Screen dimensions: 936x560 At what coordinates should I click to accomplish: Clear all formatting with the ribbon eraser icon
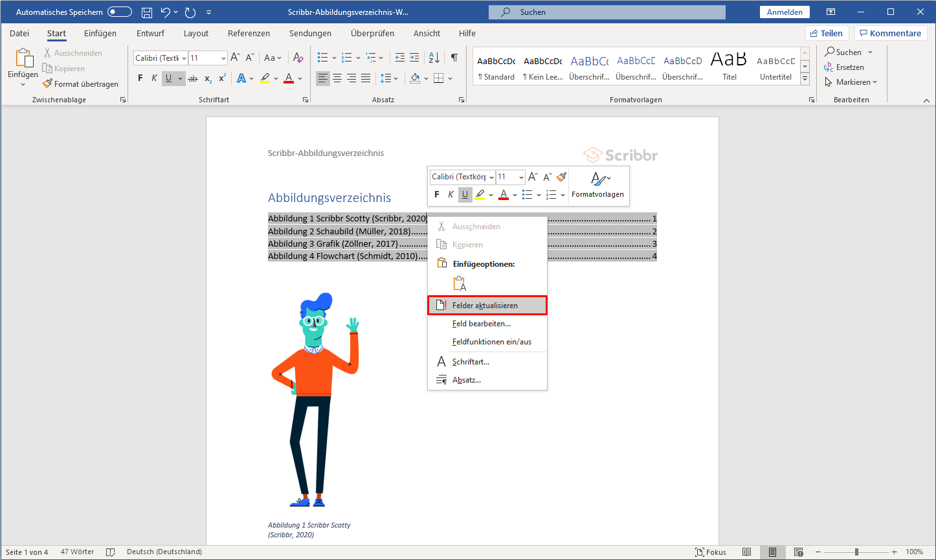click(298, 58)
